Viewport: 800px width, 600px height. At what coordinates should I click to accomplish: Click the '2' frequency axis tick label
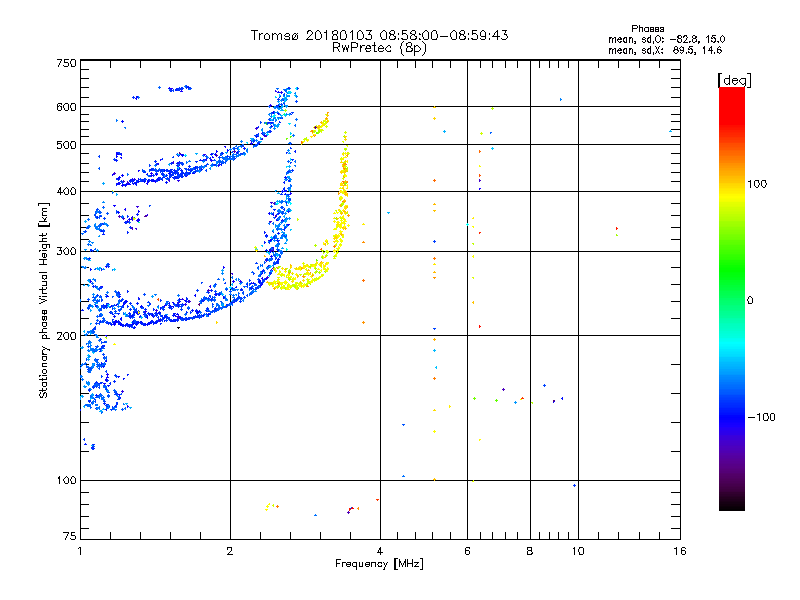pos(230,551)
